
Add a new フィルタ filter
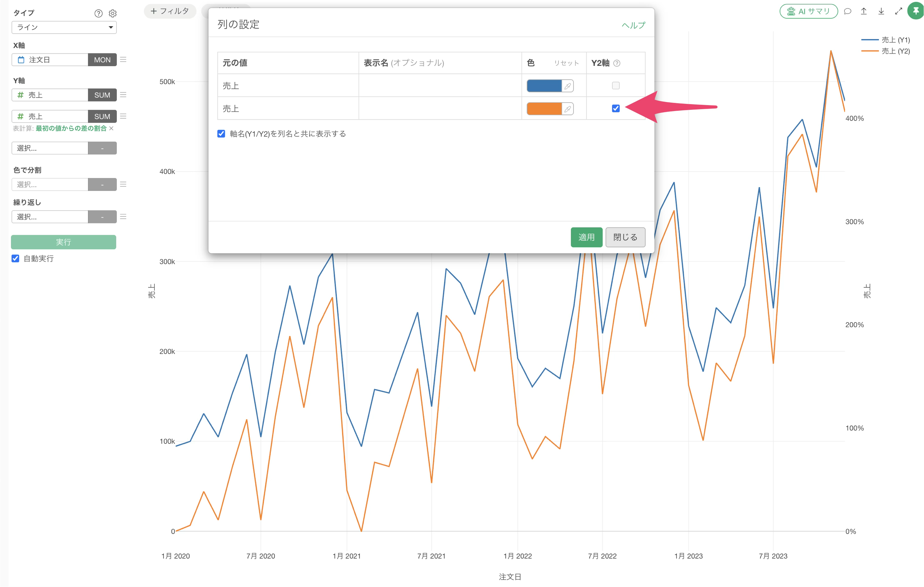[x=170, y=11]
